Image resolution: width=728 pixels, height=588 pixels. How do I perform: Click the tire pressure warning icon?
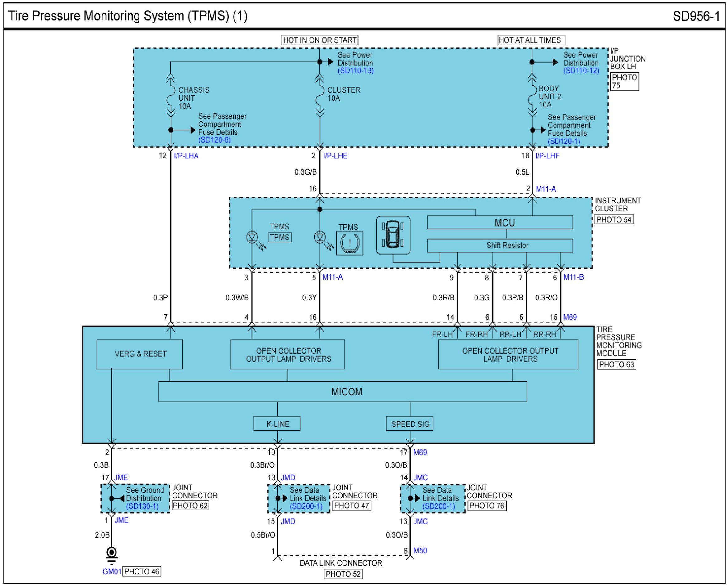(350, 243)
